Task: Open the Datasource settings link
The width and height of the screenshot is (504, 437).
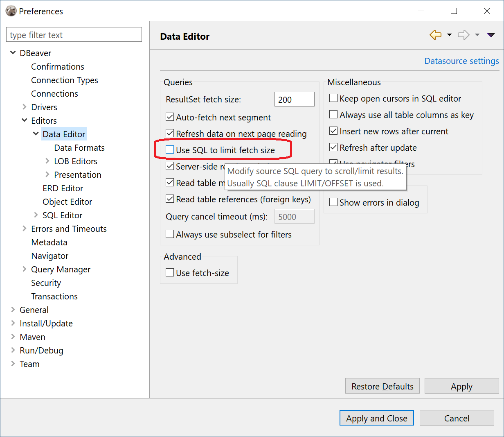Action: click(x=461, y=61)
